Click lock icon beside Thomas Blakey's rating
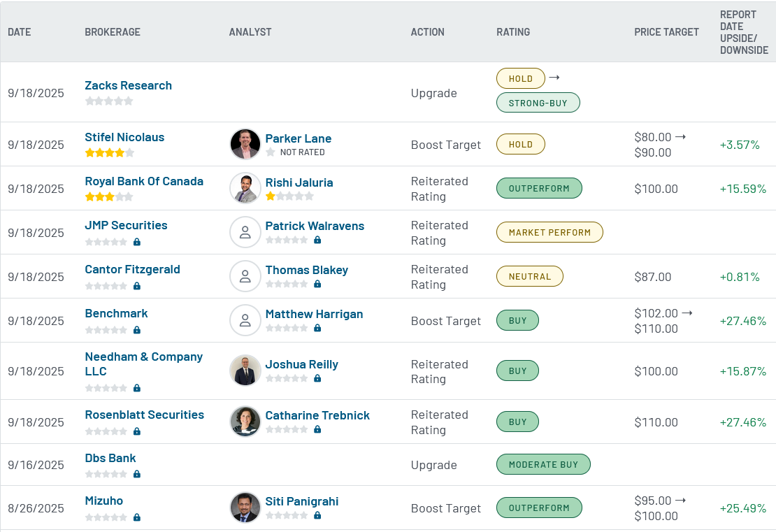The image size is (776, 532). 317,284
